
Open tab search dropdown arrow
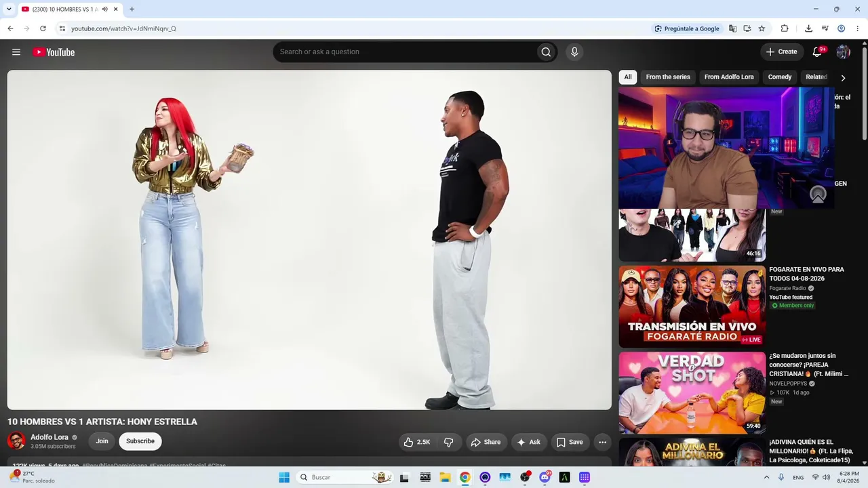9,9
